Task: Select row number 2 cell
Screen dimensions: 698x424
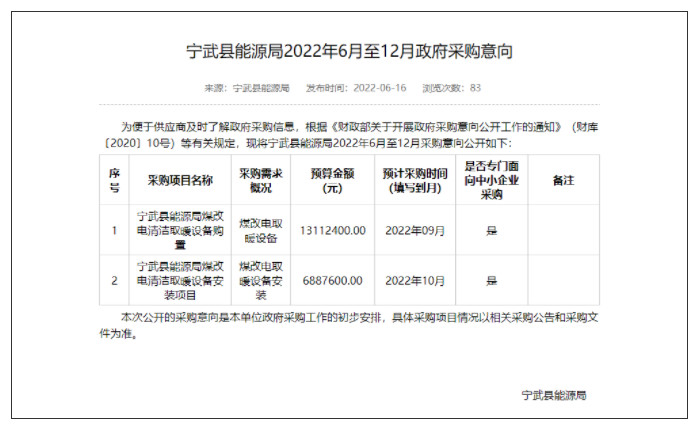Action: coord(114,281)
